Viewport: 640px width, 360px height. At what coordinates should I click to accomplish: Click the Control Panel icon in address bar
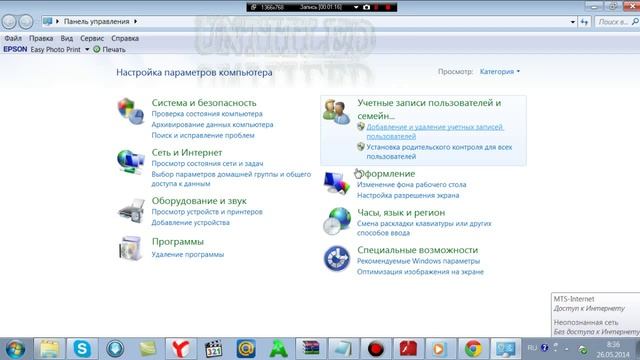coord(48,21)
